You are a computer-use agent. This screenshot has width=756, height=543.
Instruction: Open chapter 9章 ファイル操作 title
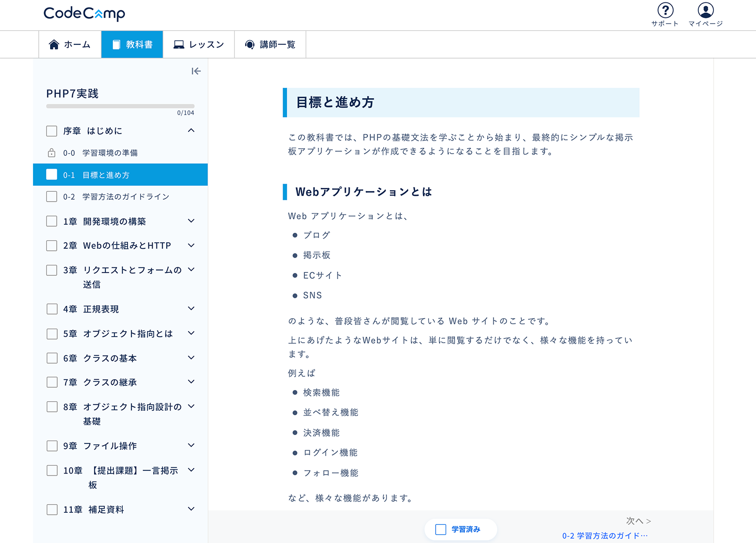[x=100, y=446]
